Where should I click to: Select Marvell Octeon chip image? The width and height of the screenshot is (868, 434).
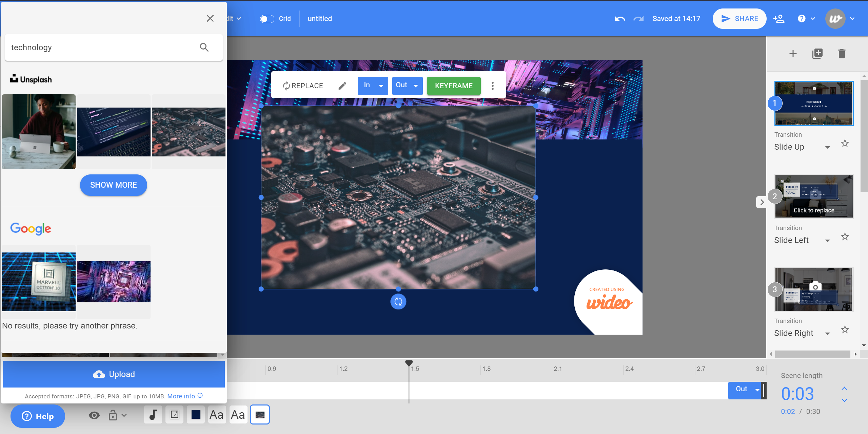point(39,282)
